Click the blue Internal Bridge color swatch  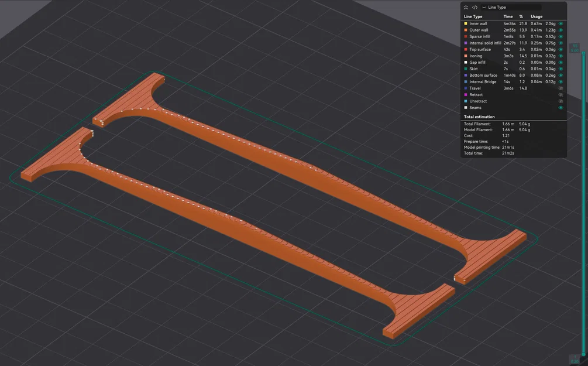tap(466, 82)
